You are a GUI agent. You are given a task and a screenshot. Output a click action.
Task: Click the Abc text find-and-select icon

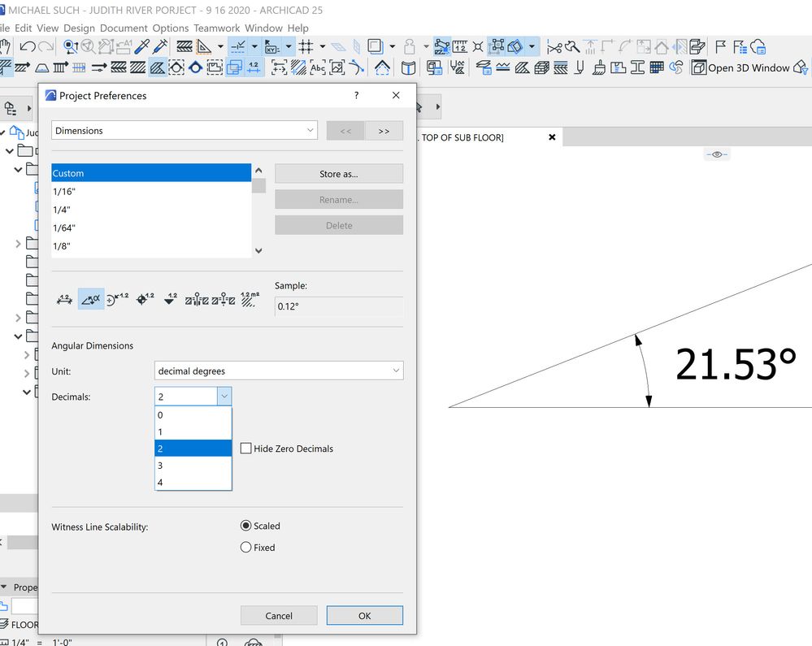(318, 67)
